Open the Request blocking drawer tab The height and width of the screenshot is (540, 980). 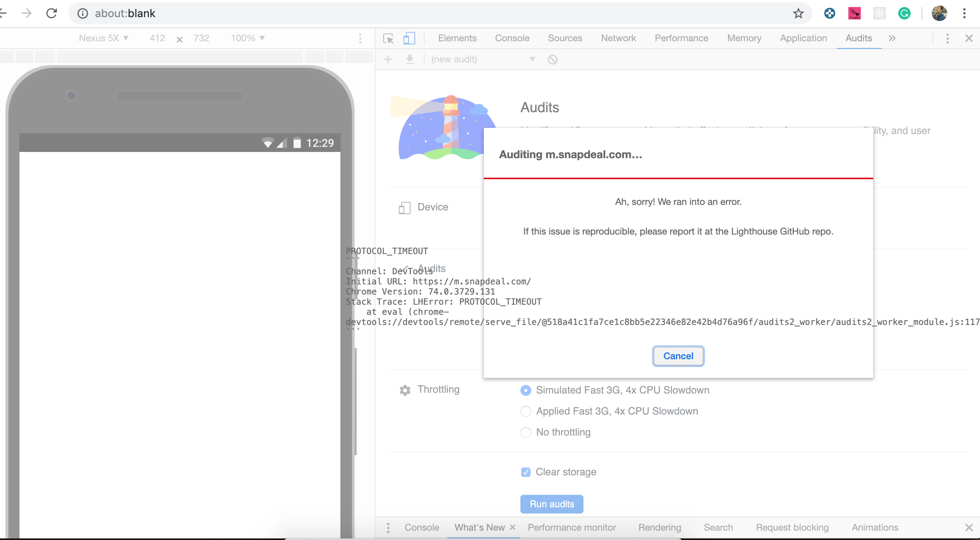point(792,528)
